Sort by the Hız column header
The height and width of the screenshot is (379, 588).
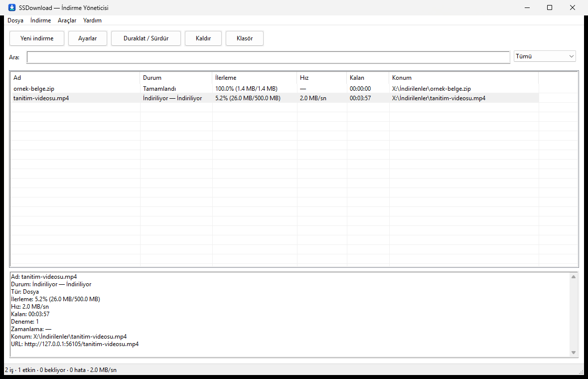coord(322,78)
